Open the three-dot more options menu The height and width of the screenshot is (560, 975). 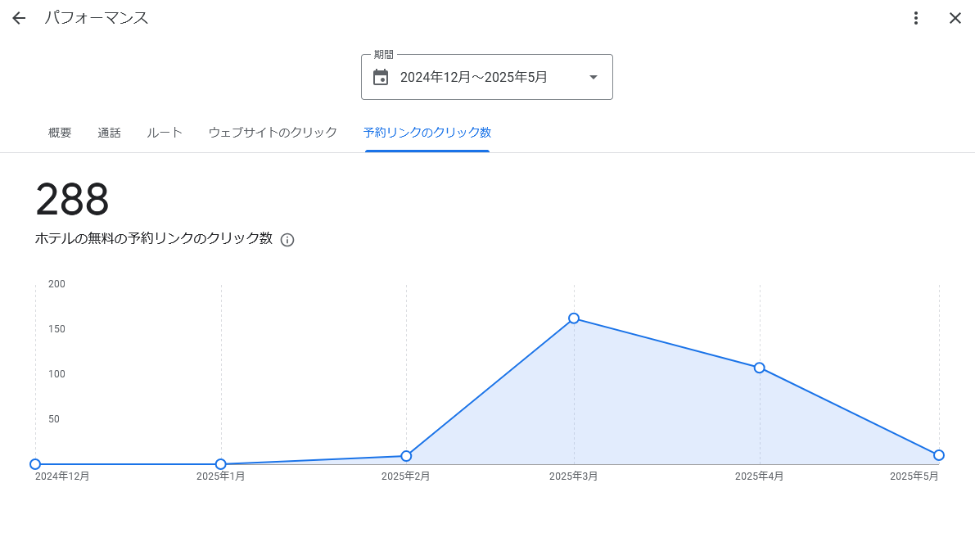[x=916, y=18]
